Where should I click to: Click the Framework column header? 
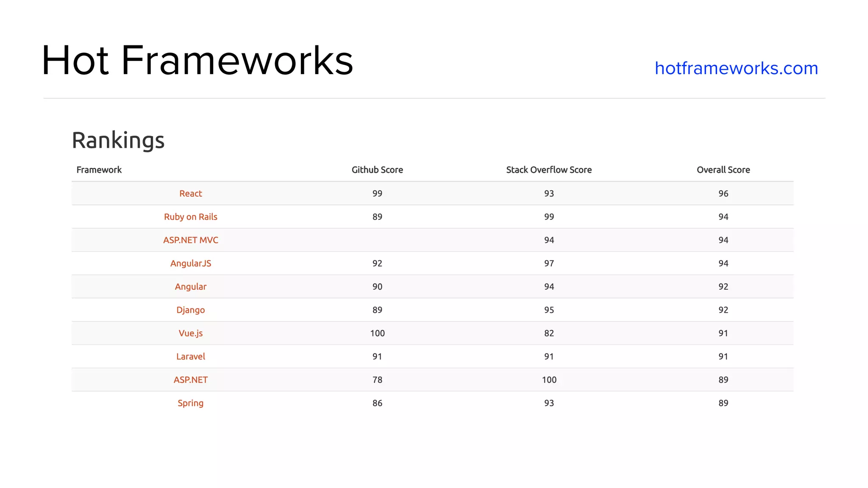coord(99,170)
